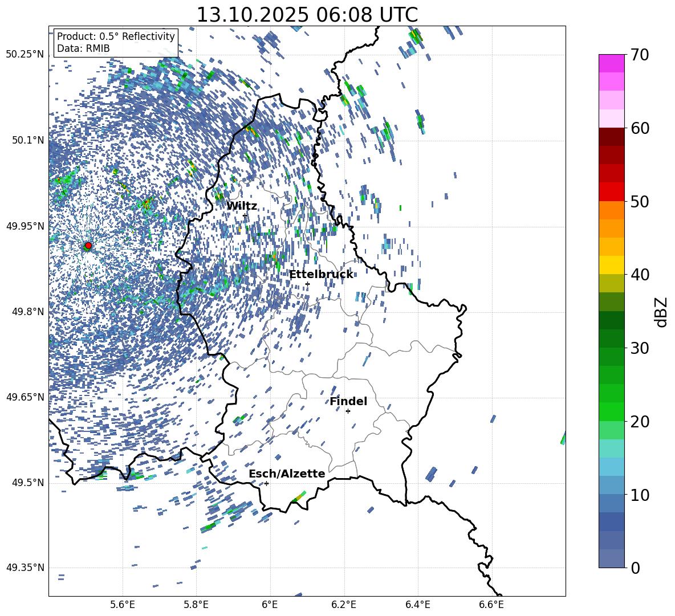Click the Ettelbruck city label
675x616 pixels.
pos(321,275)
